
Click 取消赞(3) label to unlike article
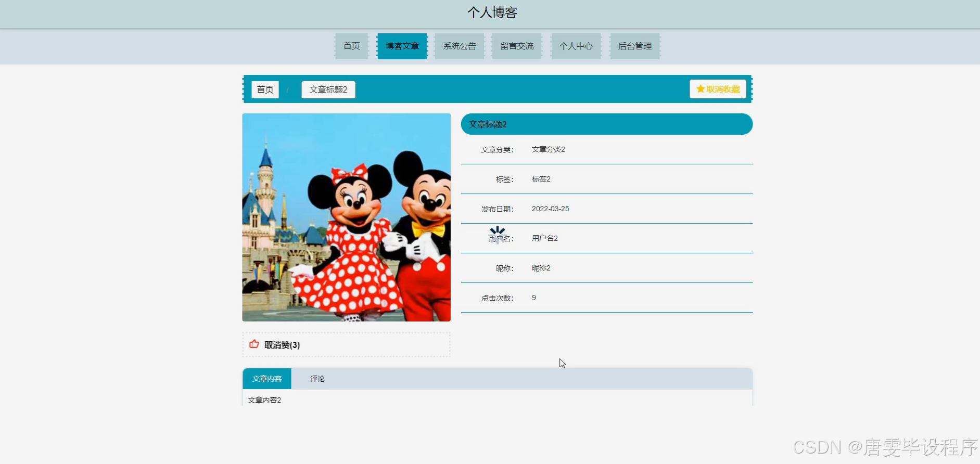(282, 345)
